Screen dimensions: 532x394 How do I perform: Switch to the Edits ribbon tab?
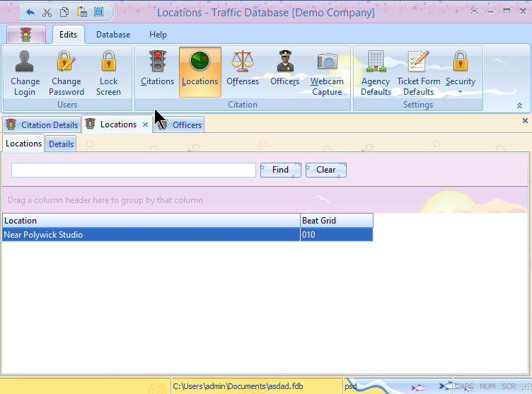[x=68, y=35]
